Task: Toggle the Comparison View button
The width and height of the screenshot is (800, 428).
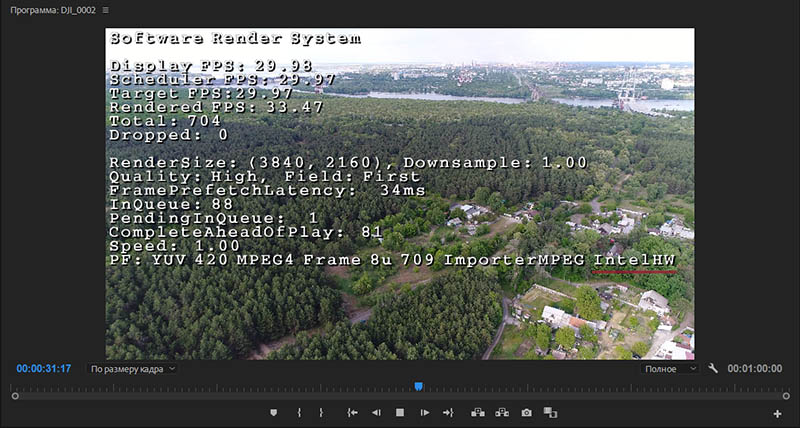Action: tap(550, 413)
